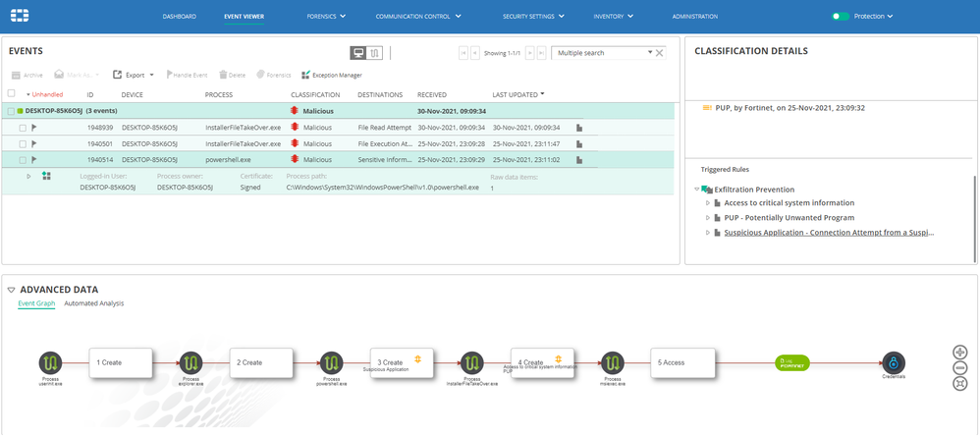Collapse the Advanced Data section

point(11,290)
